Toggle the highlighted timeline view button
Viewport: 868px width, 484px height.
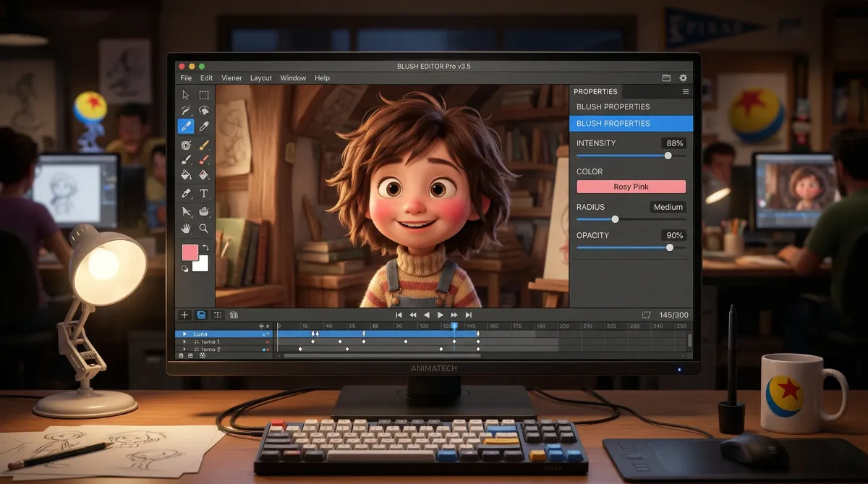click(201, 315)
